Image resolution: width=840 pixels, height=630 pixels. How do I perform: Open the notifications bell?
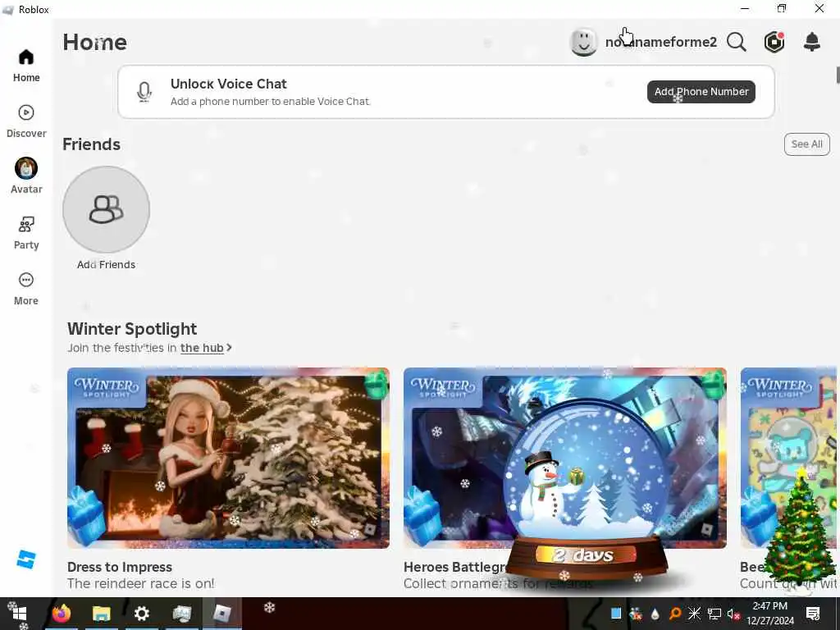812,42
